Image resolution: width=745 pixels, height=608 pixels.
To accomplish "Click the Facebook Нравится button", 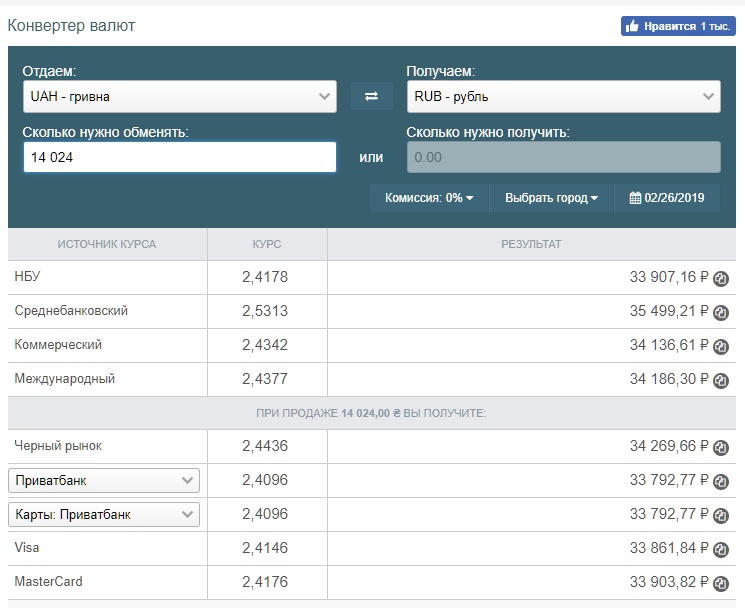I will (678, 26).
